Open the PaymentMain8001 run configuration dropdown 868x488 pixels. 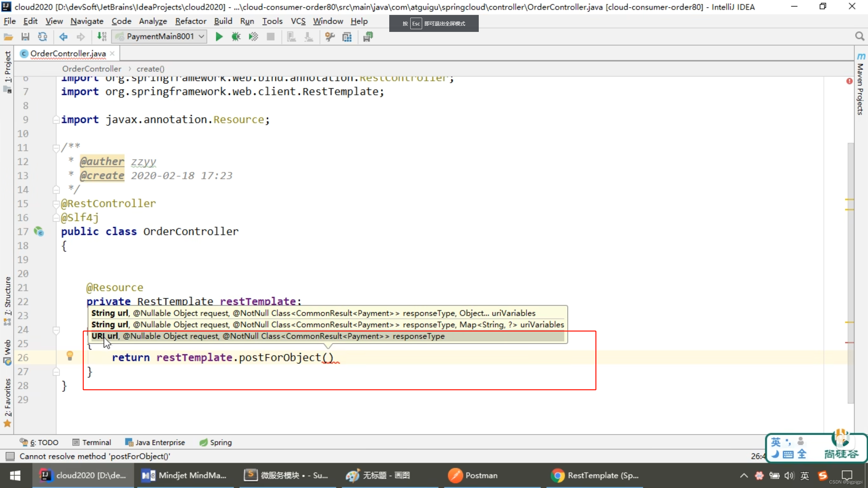[159, 37]
